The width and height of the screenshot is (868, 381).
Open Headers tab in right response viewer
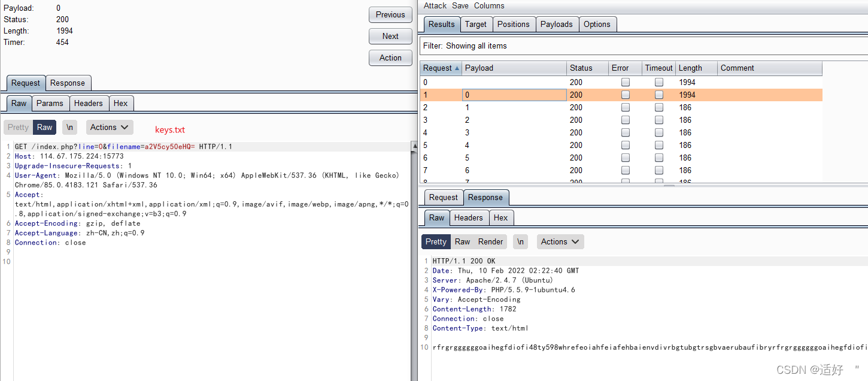coord(469,217)
